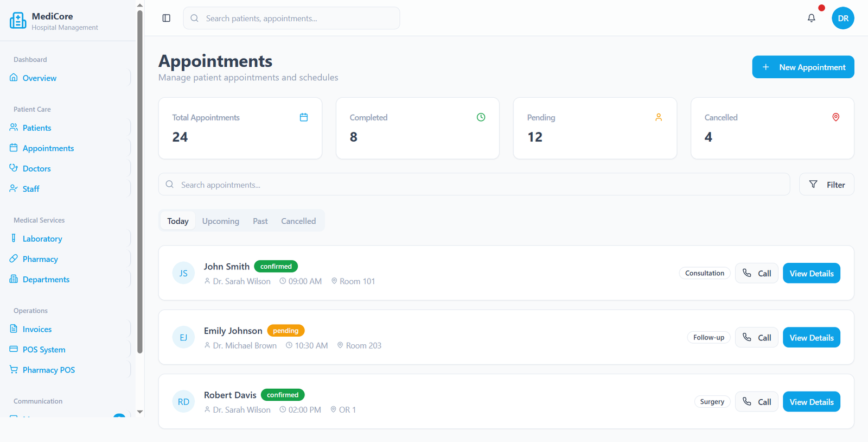Toggle the sidebar collapse icon
Image resolution: width=868 pixels, height=442 pixels.
pyautogui.click(x=167, y=18)
